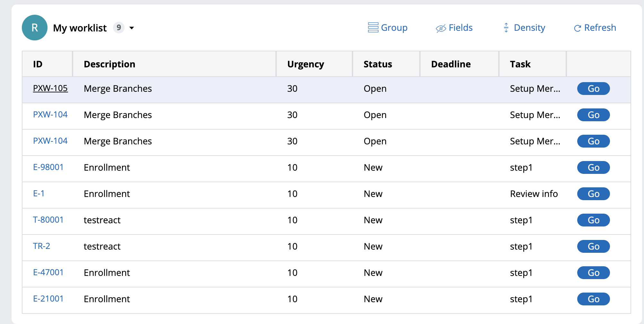Click the My worklist heading
This screenshot has width=644, height=324.
tap(80, 28)
